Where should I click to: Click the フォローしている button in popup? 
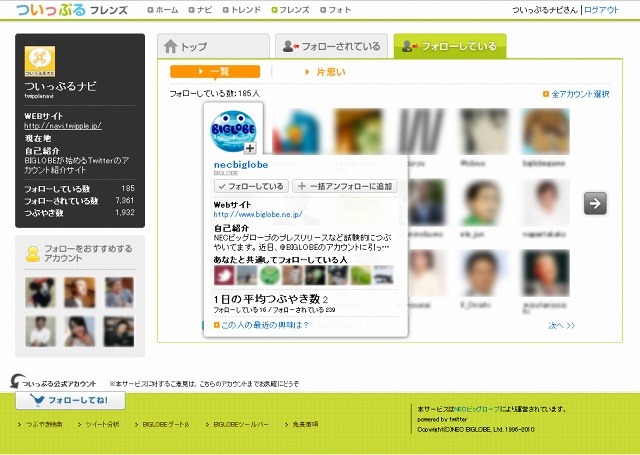[x=251, y=186]
